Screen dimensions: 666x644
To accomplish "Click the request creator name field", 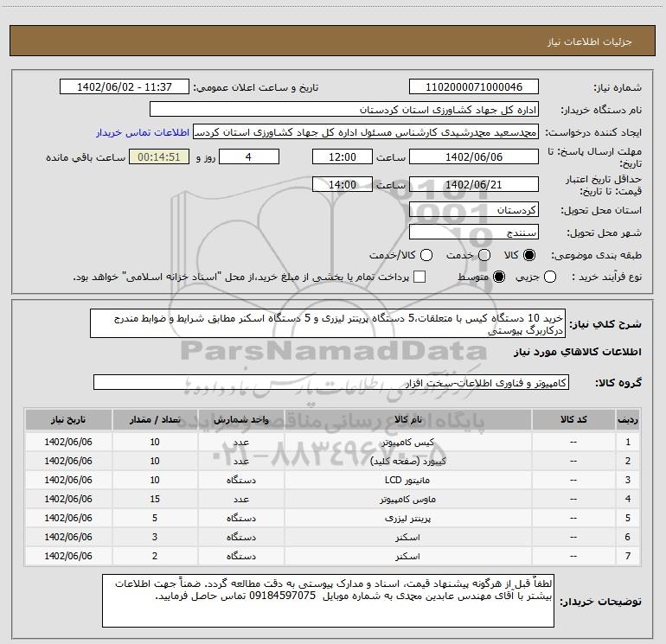I will click(x=366, y=132).
